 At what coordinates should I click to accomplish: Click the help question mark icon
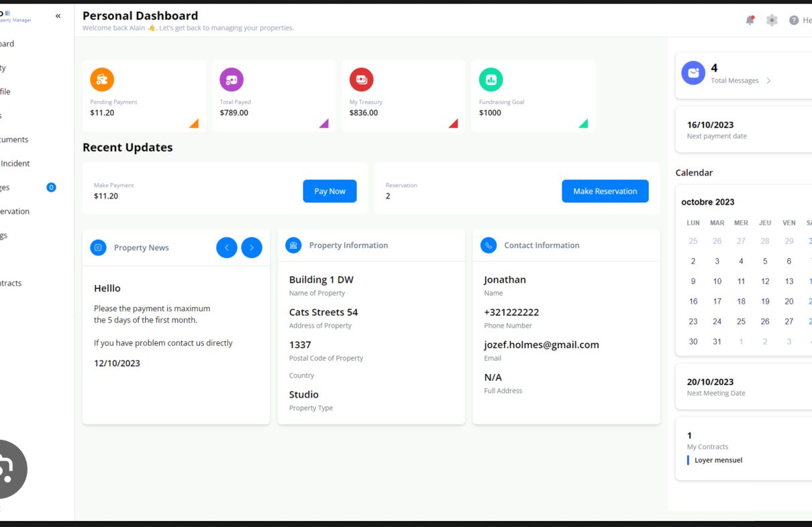(x=794, y=20)
